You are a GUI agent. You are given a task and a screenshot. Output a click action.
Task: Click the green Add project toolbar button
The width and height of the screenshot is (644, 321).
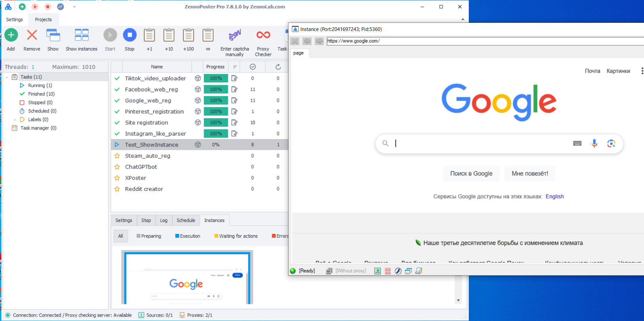coord(11,35)
